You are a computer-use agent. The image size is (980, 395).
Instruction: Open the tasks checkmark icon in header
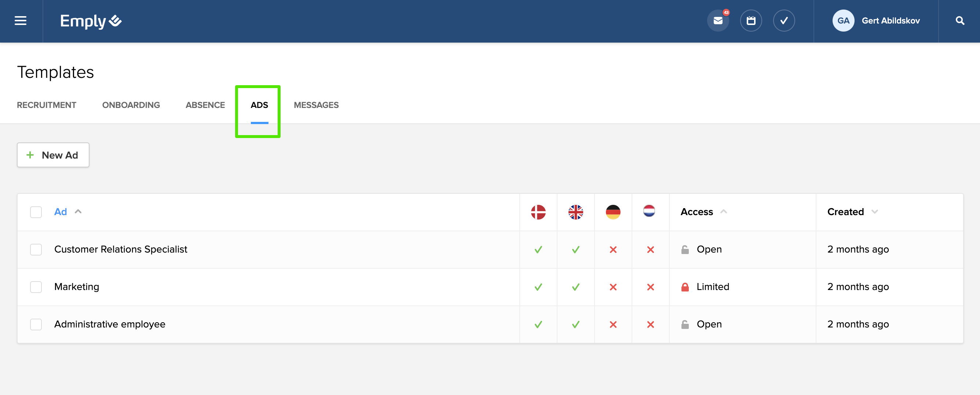click(x=784, y=21)
